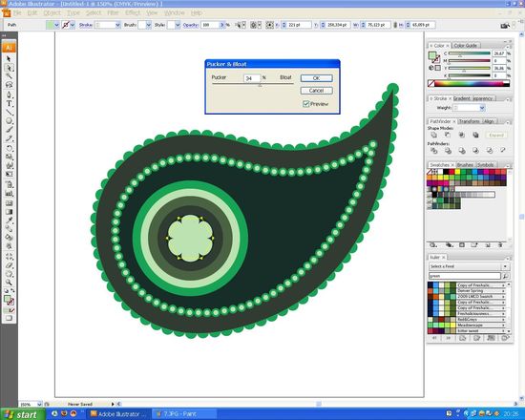Image resolution: width=525 pixels, height=420 pixels.
Task: Click the first Pathfinders row icon
Action: click(x=434, y=151)
